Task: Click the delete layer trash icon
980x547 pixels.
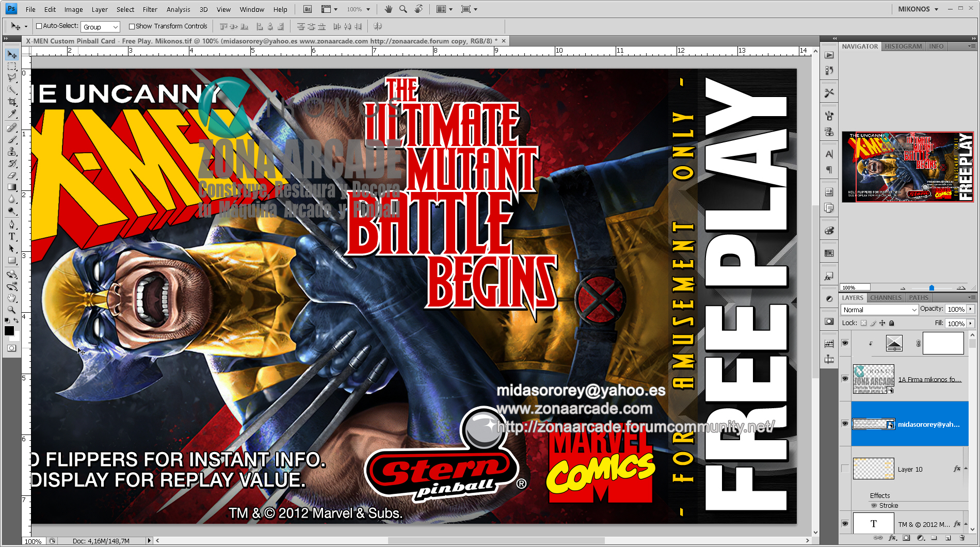Action: click(x=962, y=538)
